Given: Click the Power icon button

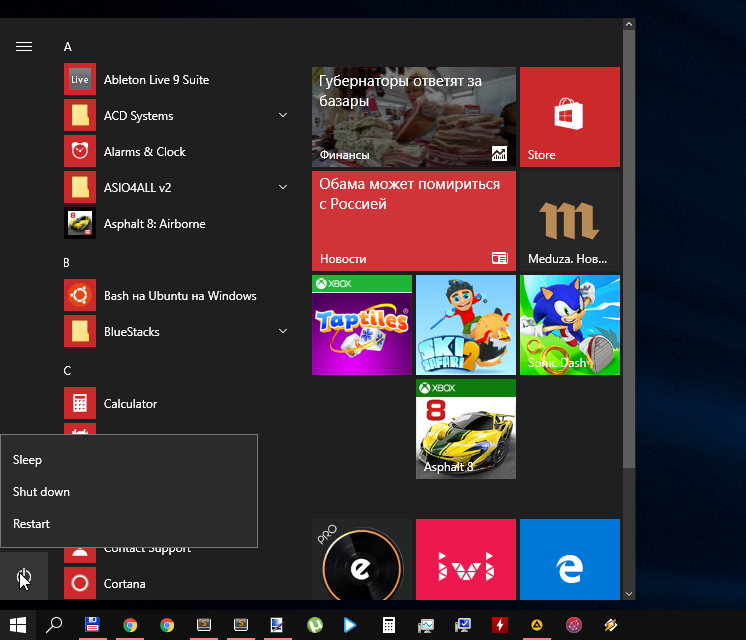Looking at the screenshot, I should click(x=24, y=577).
